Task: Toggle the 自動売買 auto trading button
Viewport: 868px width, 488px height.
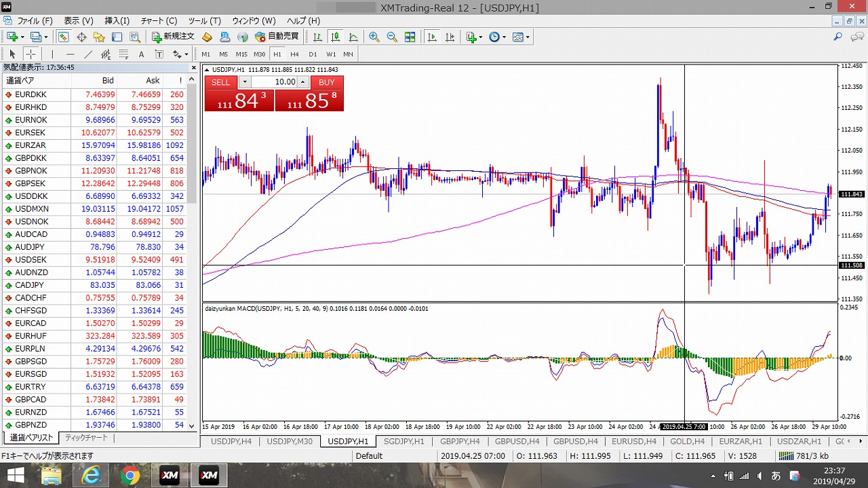Action: [277, 37]
